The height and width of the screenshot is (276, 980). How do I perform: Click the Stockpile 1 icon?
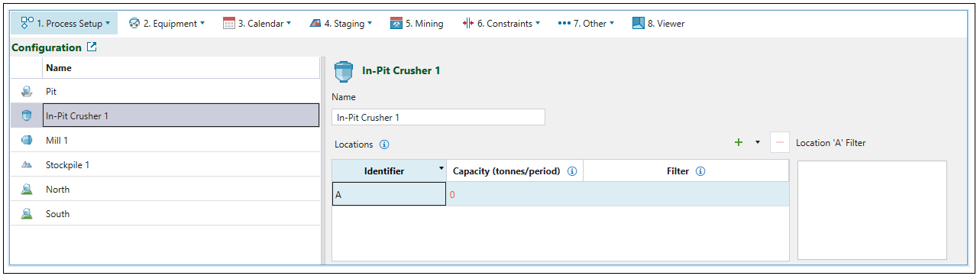click(x=27, y=165)
